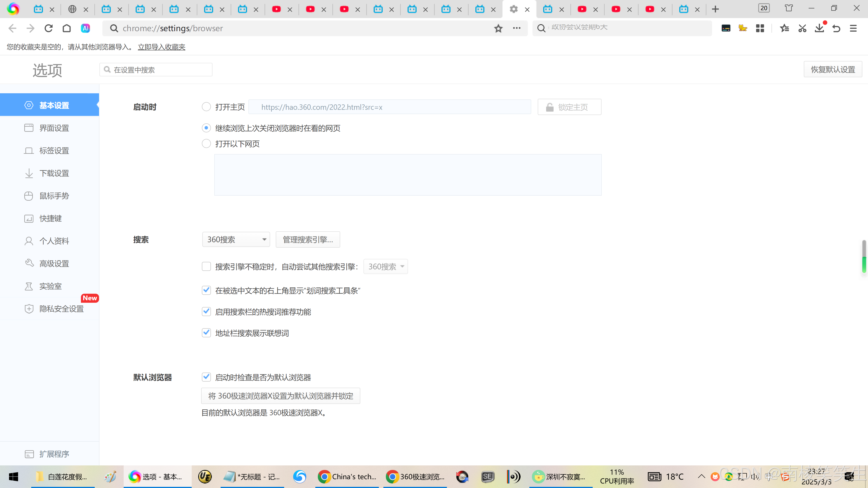The height and width of the screenshot is (488, 868).
Task: Uncheck 启用搜索栏的热搜词推荐功能 checkbox
Action: pos(206,312)
